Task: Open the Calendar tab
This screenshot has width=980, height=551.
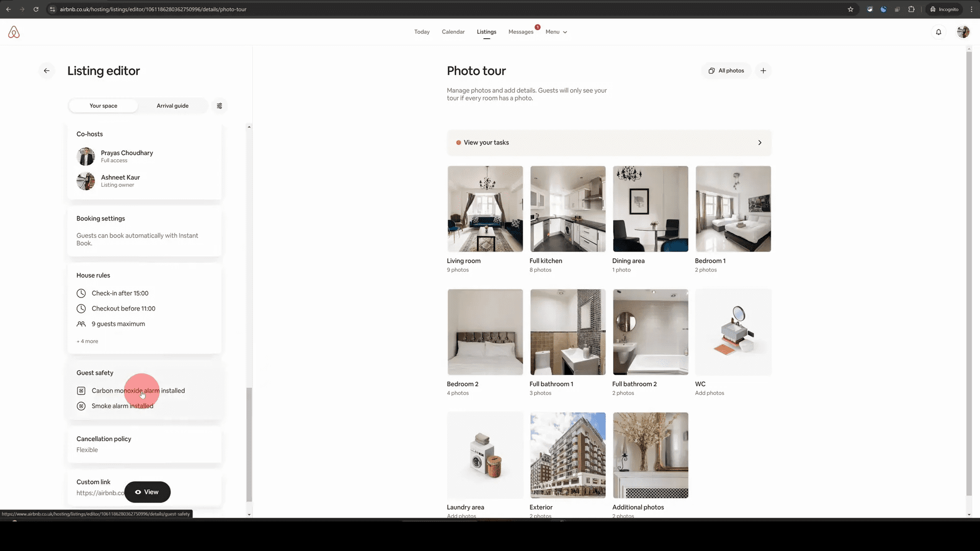Action: 453,32
